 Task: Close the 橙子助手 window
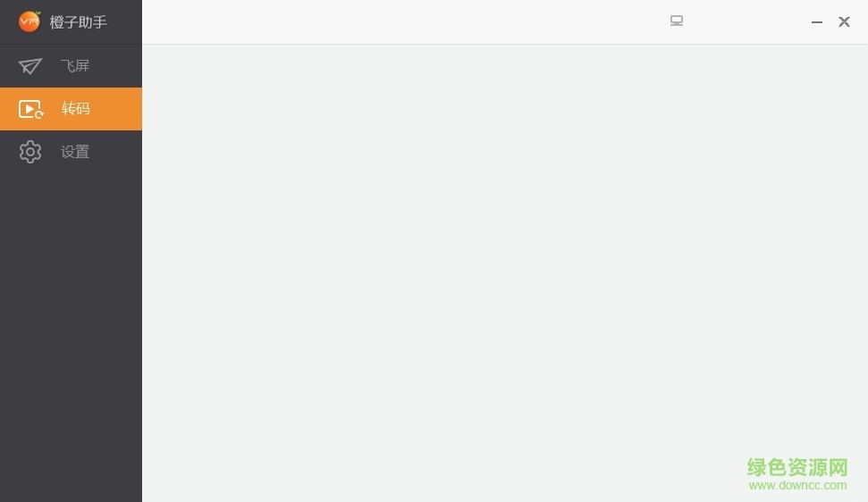tap(844, 21)
